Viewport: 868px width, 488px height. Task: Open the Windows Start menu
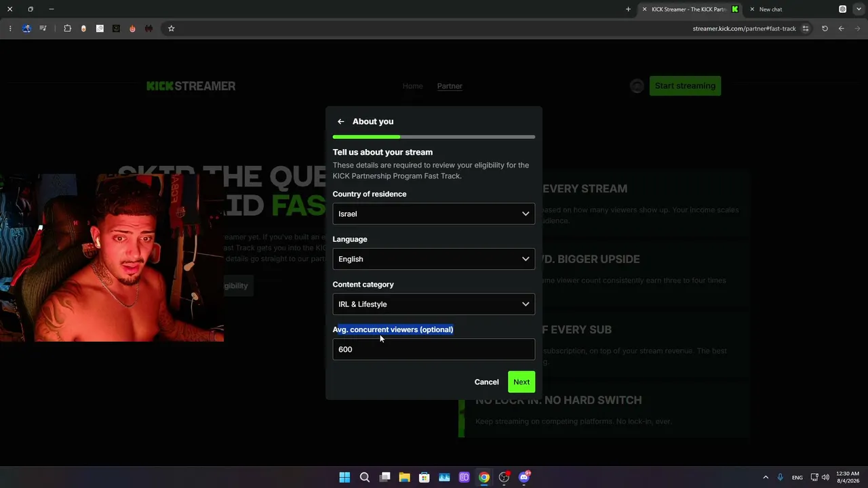[344, 477]
